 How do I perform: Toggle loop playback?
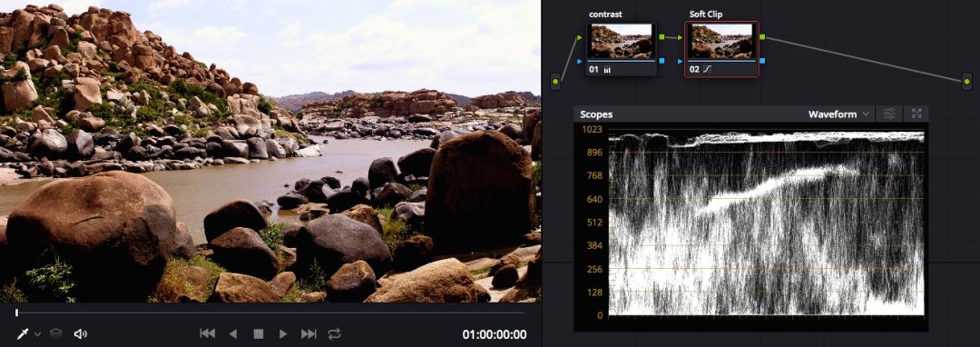334,334
